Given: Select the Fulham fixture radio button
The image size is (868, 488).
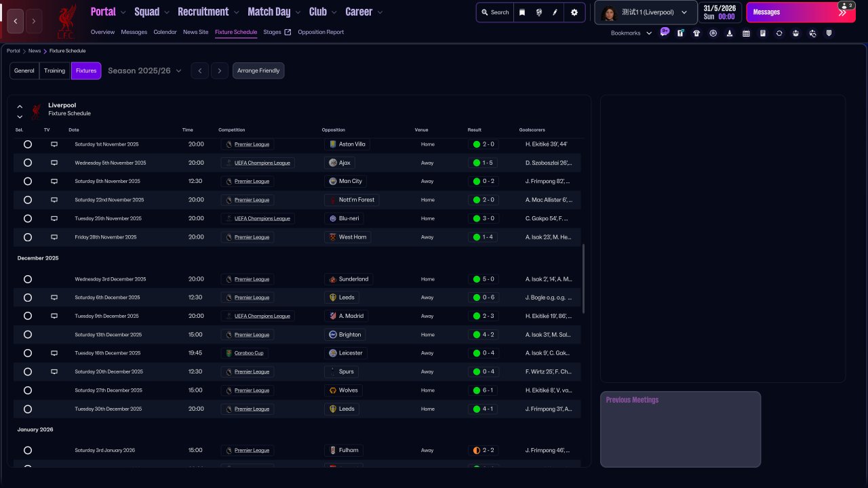Looking at the screenshot, I should point(28,450).
